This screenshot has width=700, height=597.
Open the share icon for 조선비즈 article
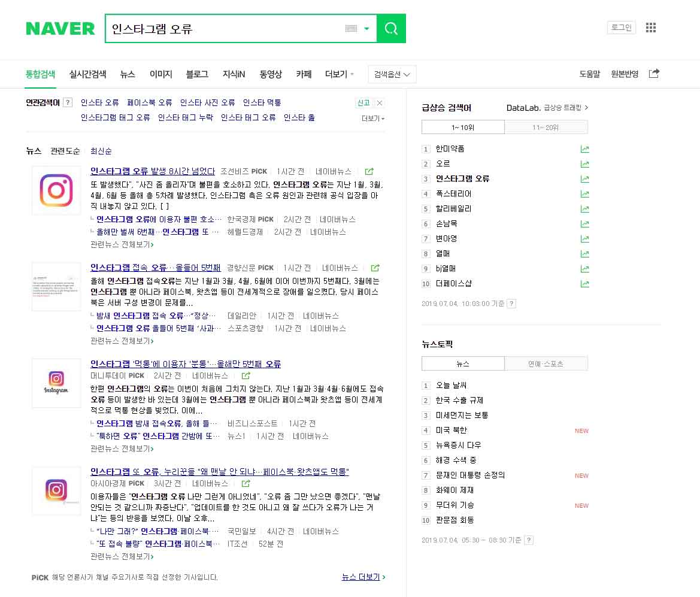pyautogui.click(x=369, y=171)
